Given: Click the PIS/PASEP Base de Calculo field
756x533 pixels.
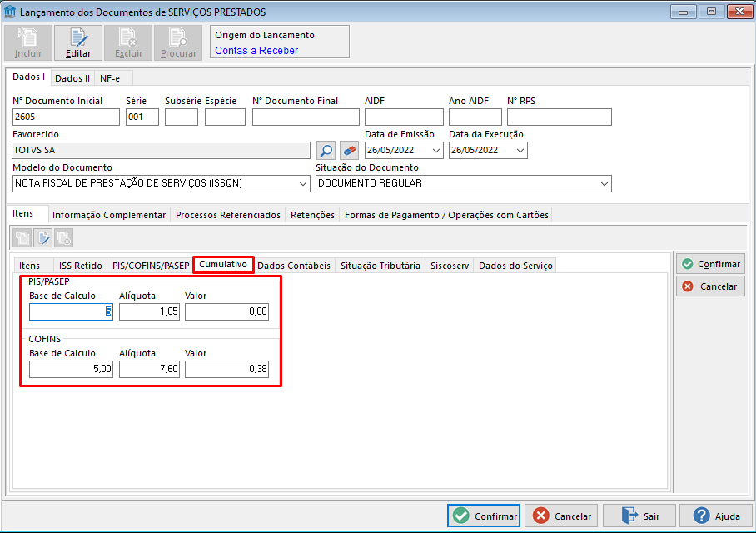Looking at the screenshot, I should point(71,311).
